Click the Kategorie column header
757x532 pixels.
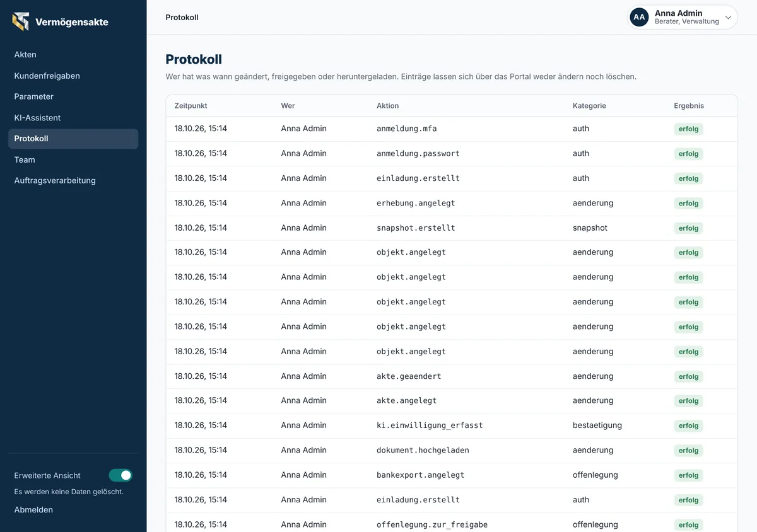(589, 106)
